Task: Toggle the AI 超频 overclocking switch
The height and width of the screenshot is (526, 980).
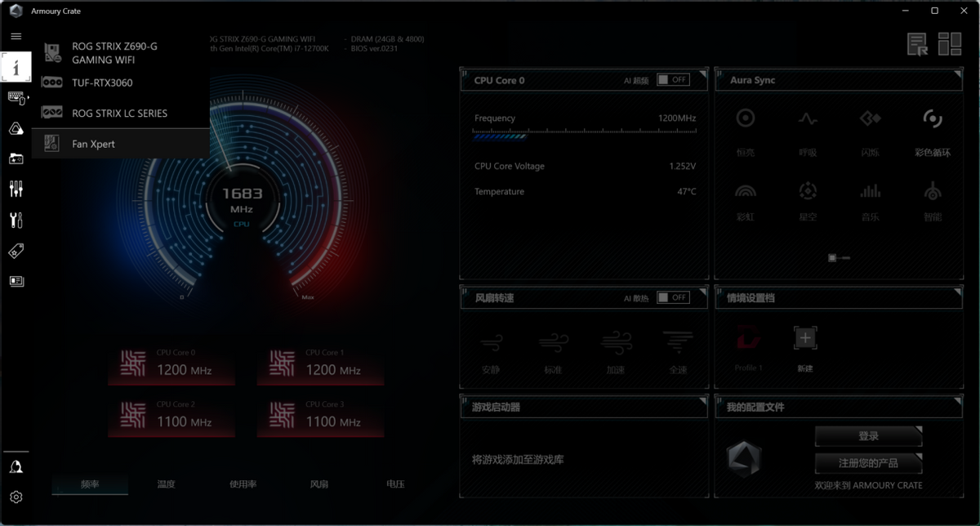Action: (674, 80)
